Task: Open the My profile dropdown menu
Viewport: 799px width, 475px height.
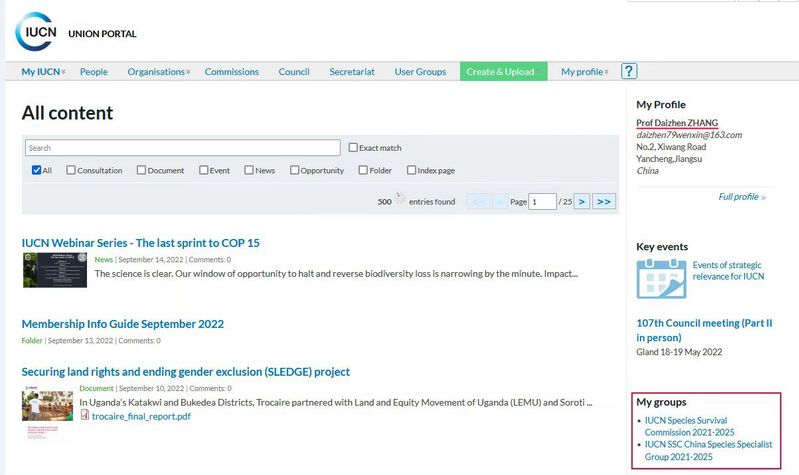Action: pos(584,72)
